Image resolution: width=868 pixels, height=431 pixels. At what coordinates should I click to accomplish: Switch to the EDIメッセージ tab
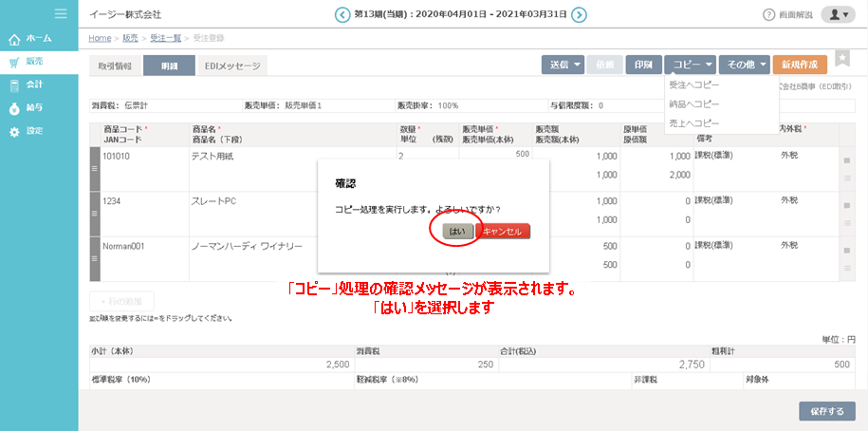point(232,66)
